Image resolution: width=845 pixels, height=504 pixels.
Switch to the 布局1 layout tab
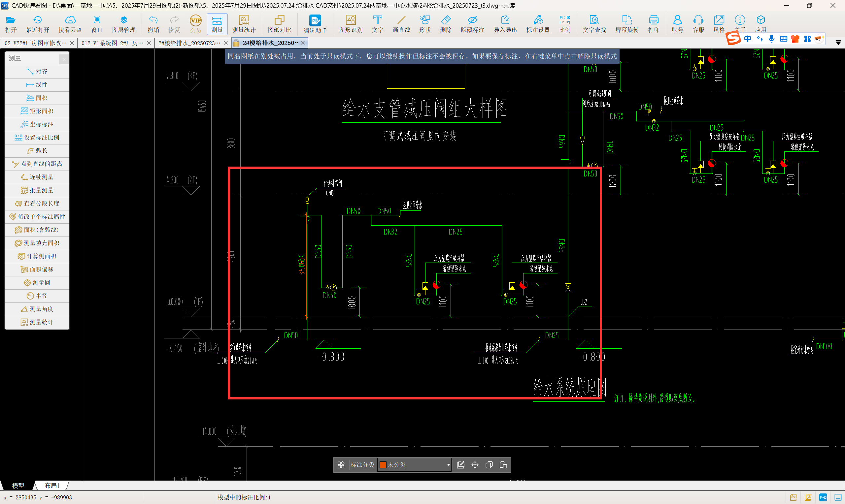click(x=52, y=485)
